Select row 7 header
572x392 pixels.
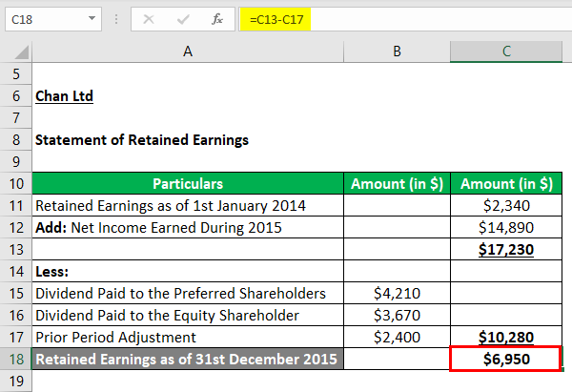(x=15, y=118)
